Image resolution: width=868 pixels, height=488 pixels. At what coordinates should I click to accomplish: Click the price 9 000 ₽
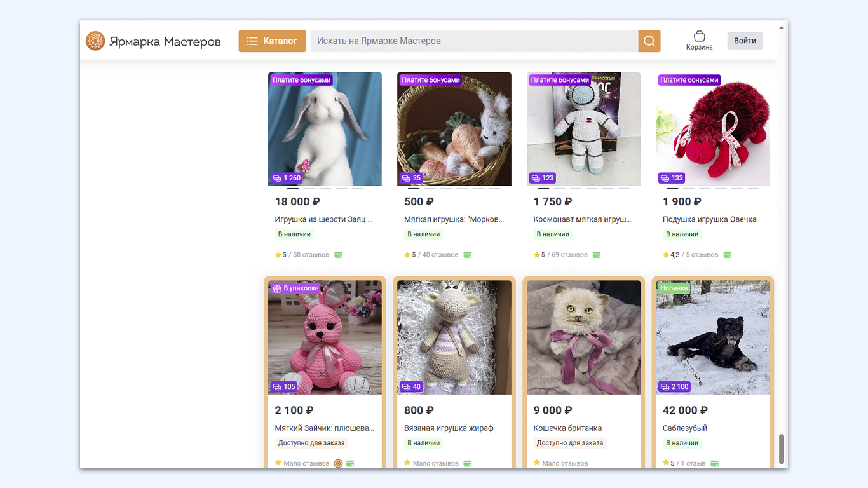point(553,410)
